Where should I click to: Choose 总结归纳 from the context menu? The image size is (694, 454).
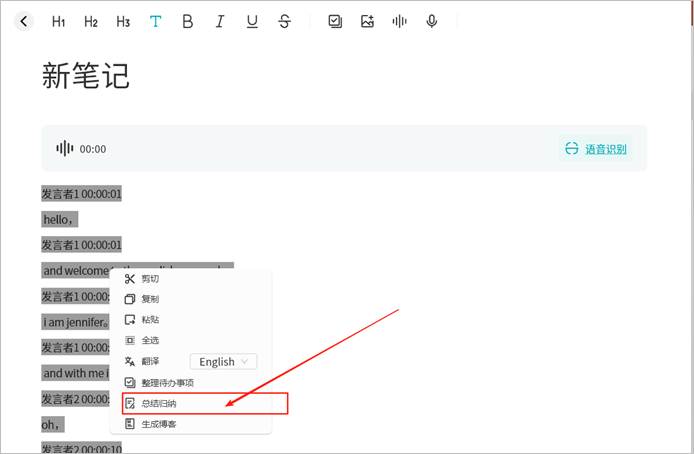pos(159,403)
